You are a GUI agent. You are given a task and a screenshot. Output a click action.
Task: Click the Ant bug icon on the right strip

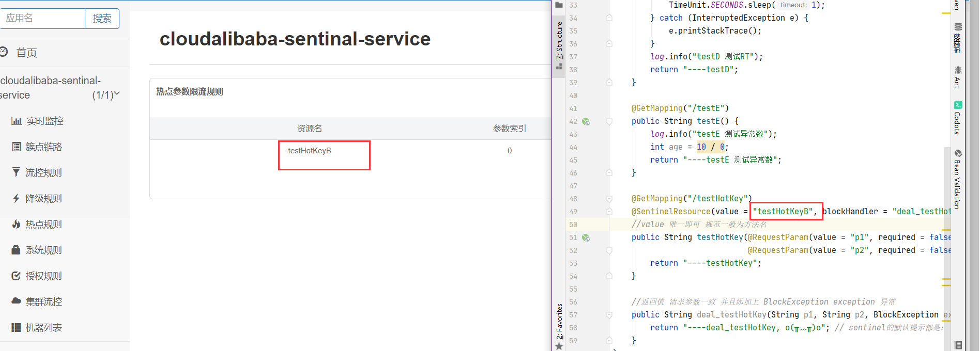(958, 70)
